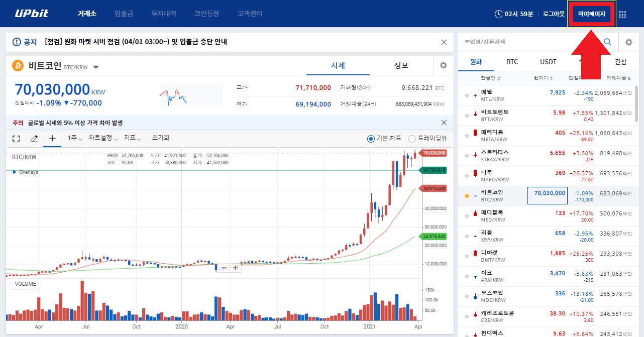Toggle fullscreen chart icon
644x337 pixels.
click(16, 139)
